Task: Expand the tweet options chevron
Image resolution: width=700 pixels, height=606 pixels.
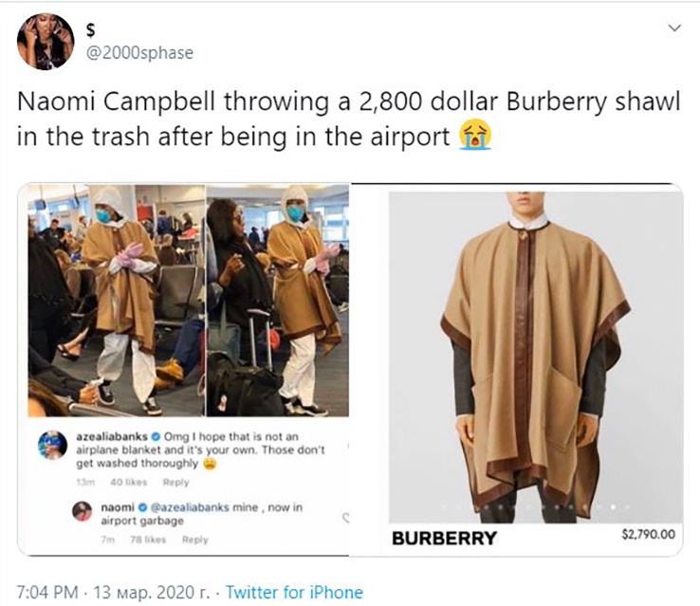Action: 675,28
